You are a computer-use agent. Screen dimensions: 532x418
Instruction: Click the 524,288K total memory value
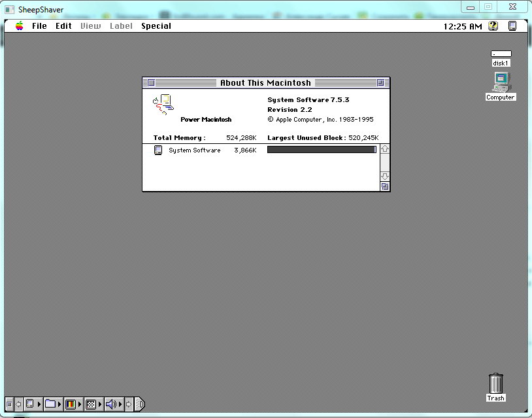[x=241, y=138]
